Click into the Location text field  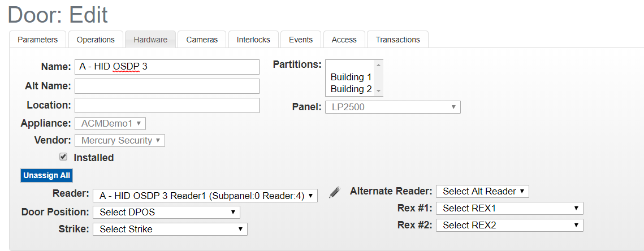tap(167, 105)
